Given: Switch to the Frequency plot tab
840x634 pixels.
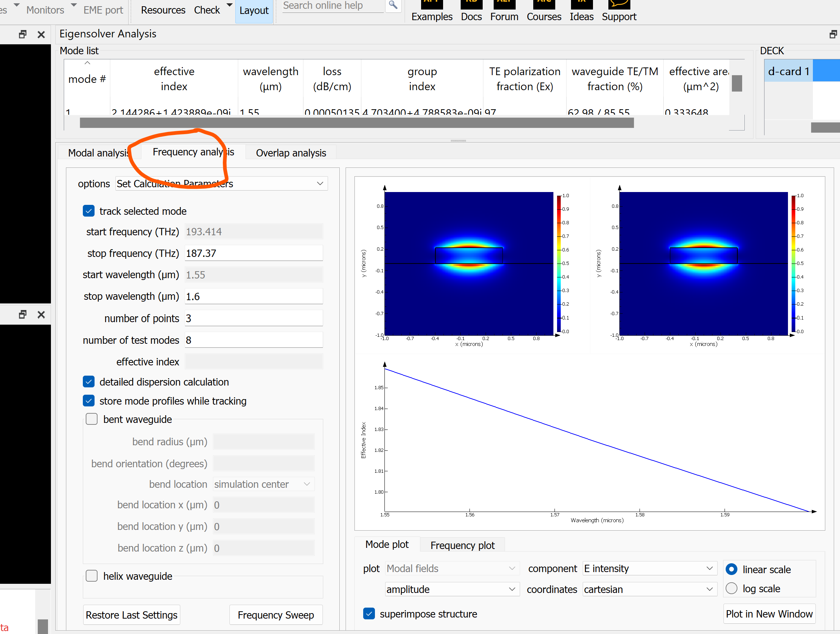Looking at the screenshot, I should coord(462,546).
